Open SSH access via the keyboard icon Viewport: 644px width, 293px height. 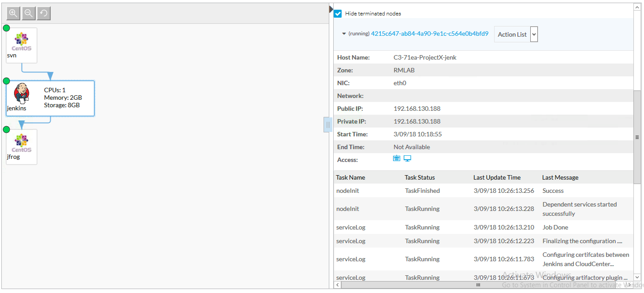click(396, 158)
